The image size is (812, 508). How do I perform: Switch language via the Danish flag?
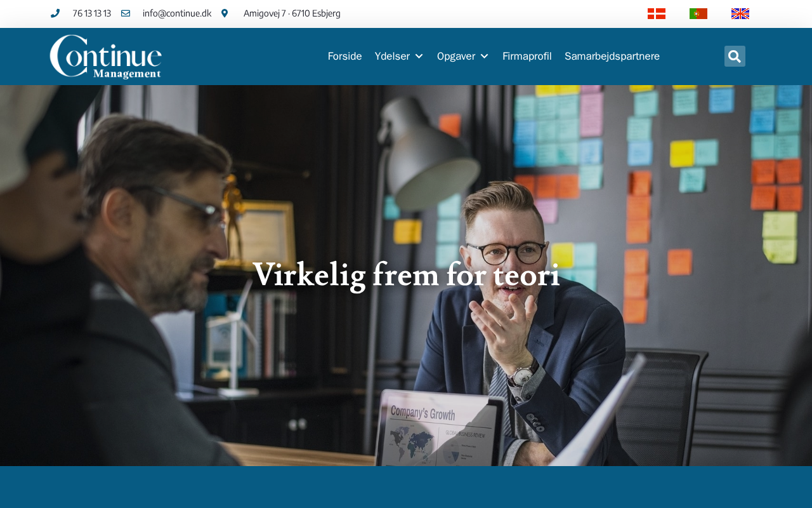[657, 13]
